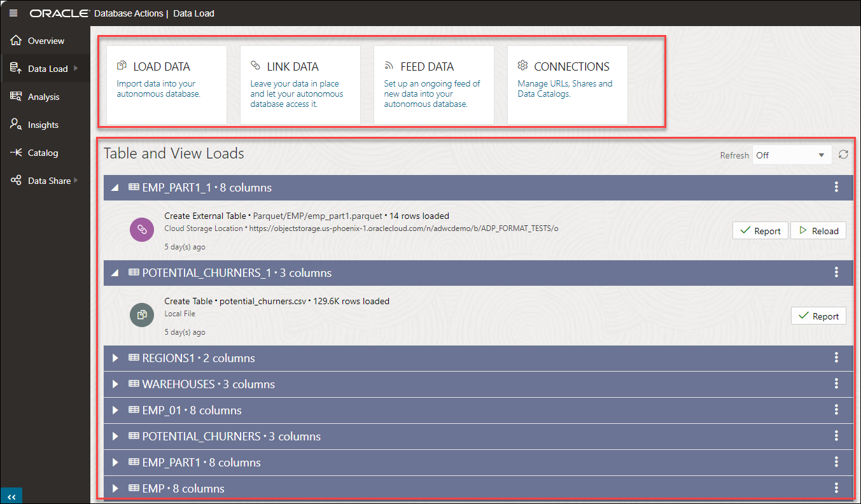
Task: Click the 'Data Load' header title
Action: coord(193,13)
